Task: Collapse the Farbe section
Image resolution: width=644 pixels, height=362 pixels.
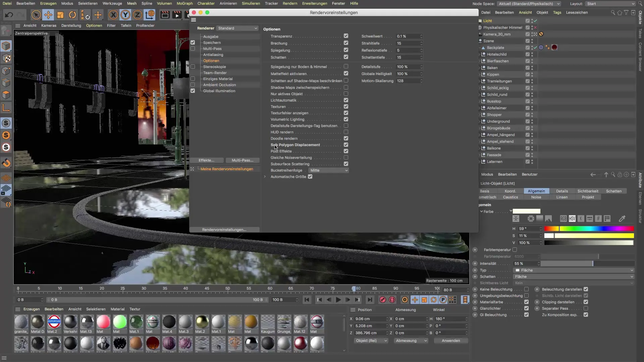Action: pyautogui.click(x=482, y=212)
